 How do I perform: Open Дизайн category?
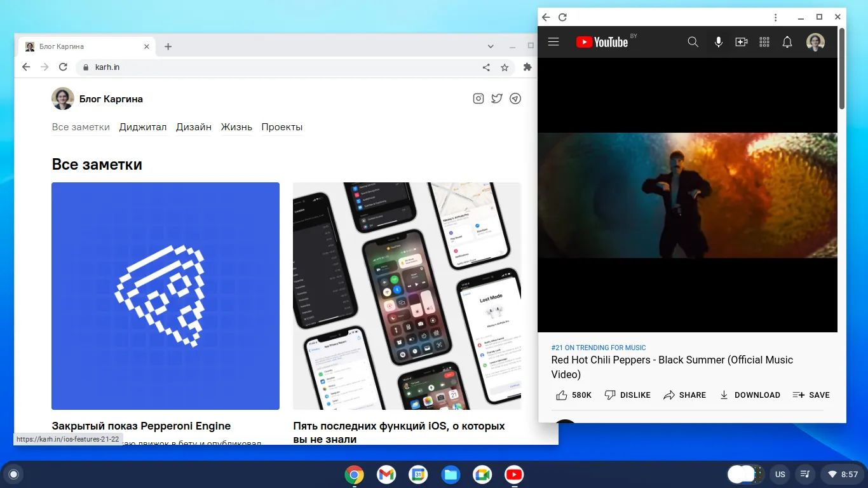point(194,127)
